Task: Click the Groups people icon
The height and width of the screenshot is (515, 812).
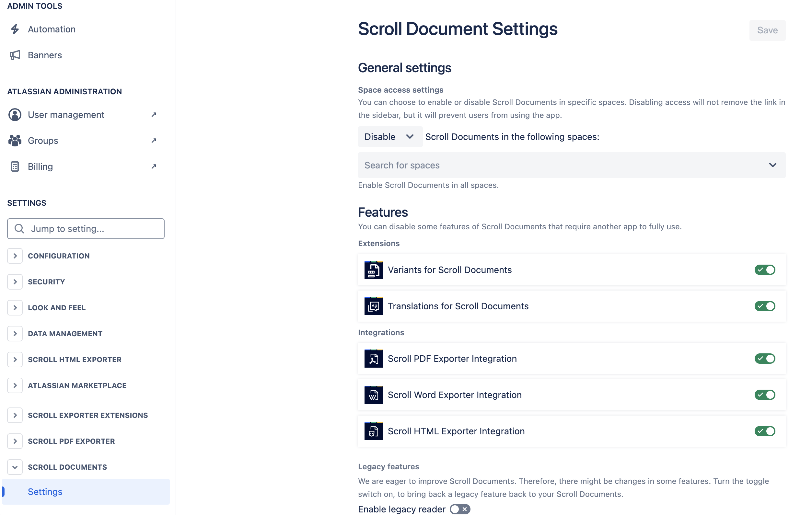Action: (15, 141)
